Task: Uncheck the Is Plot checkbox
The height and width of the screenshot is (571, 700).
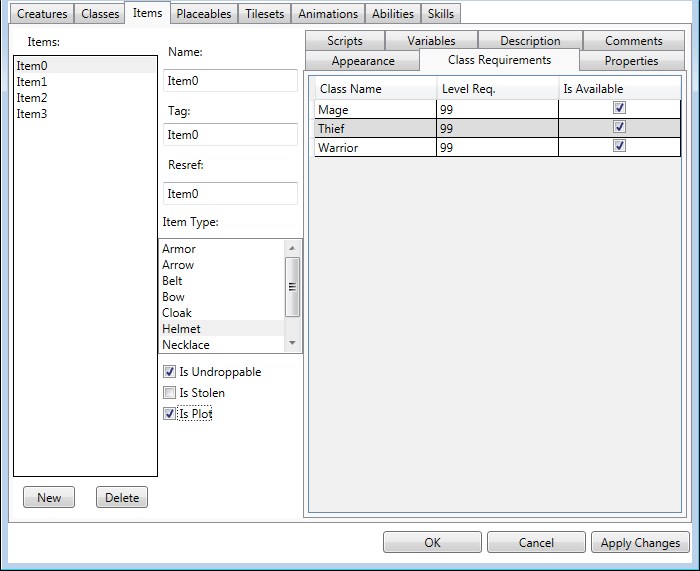Action: point(169,413)
